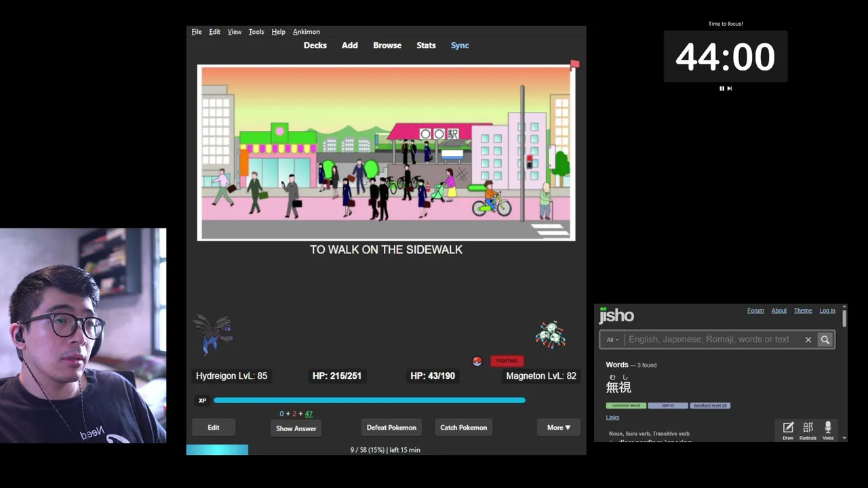Expand the More dropdown

coord(559,428)
